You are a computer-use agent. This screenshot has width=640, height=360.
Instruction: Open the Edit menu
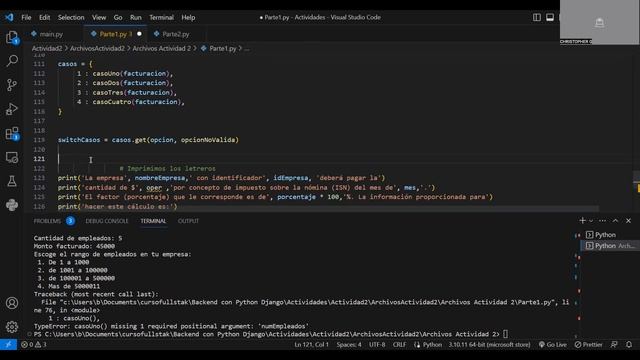[44, 17]
